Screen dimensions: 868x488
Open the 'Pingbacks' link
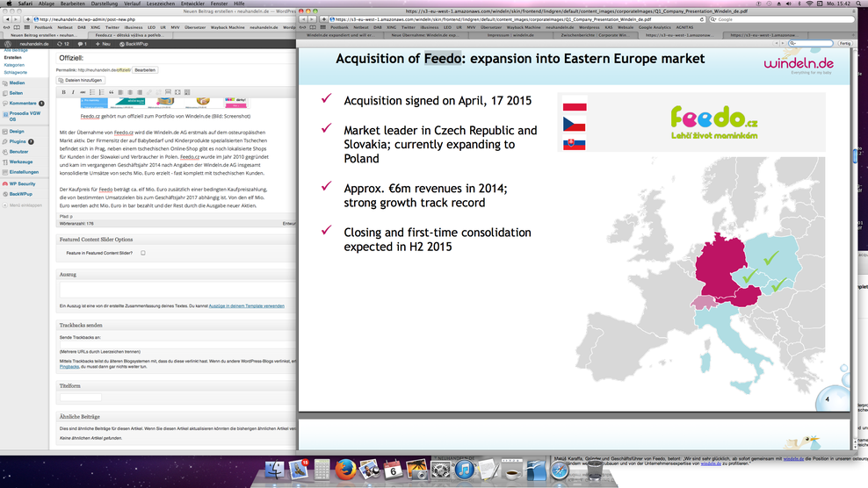[69, 367]
